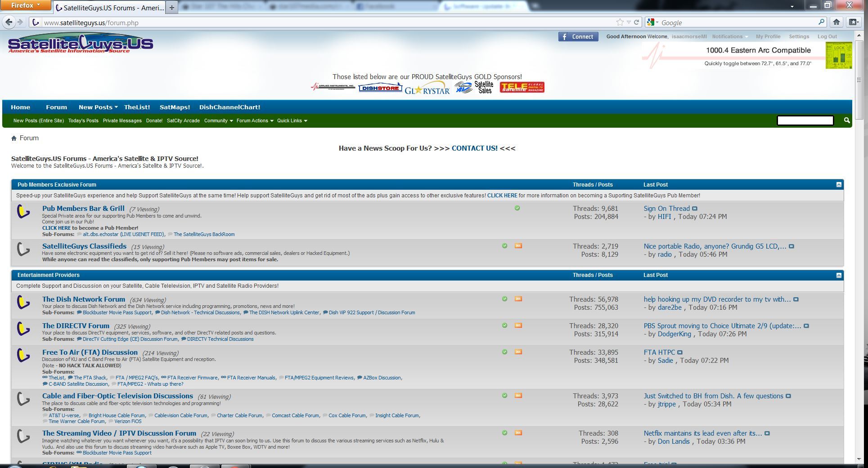
Task: Go to last post icon beside Netflix maintains its lead
Action: pos(767,433)
